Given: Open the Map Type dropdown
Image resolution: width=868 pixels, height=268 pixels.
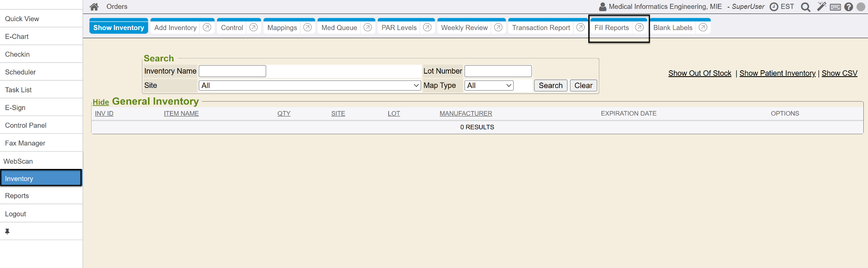Looking at the screenshot, I should (489, 86).
